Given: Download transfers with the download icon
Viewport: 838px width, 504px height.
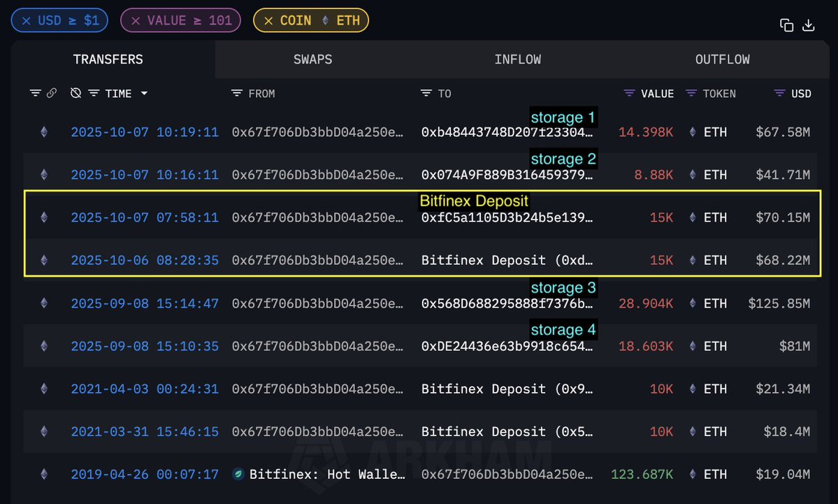Looking at the screenshot, I should tap(809, 25).
